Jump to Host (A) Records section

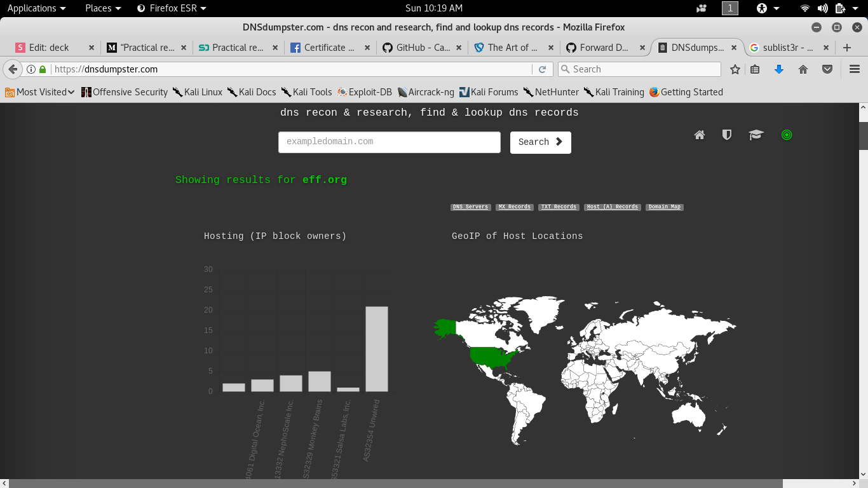[x=612, y=207]
